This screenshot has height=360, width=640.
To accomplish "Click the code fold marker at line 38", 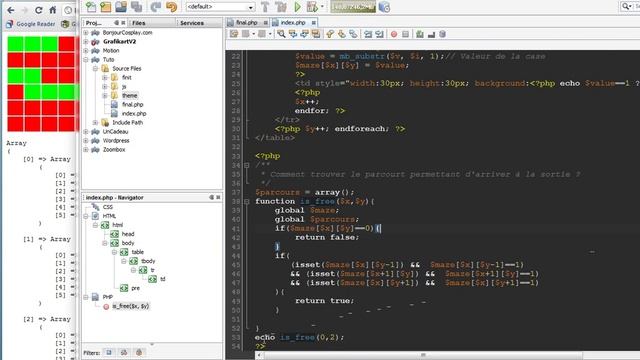I will (x=247, y=201).
